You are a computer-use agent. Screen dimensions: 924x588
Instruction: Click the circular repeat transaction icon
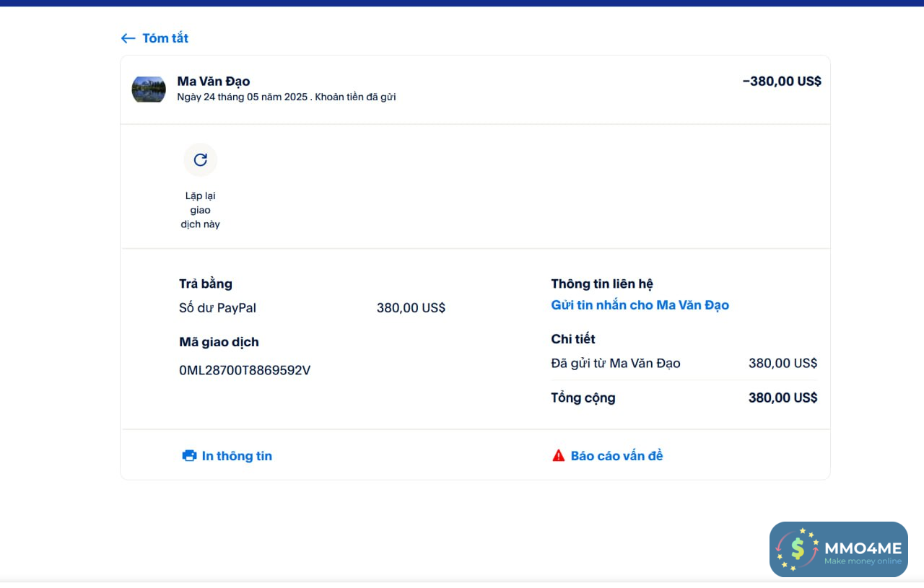click(x=201, y=159)
